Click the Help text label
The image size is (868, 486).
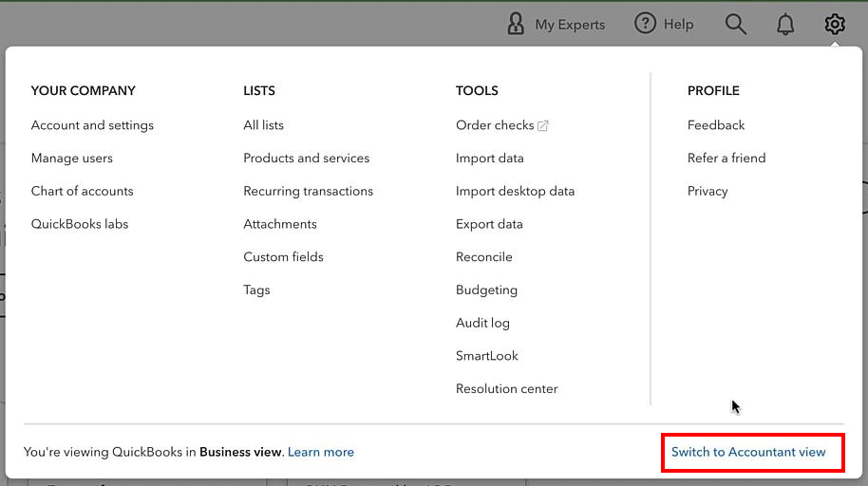678,25
